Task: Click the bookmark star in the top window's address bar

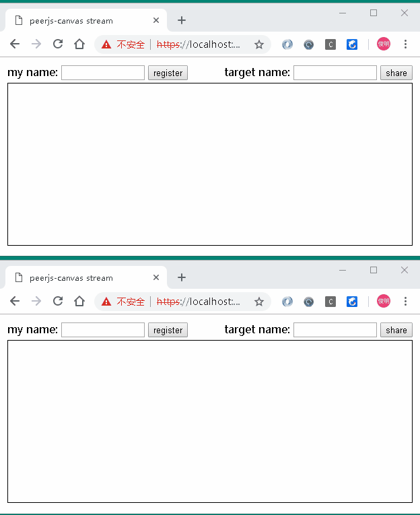Action: click(259, 44)
